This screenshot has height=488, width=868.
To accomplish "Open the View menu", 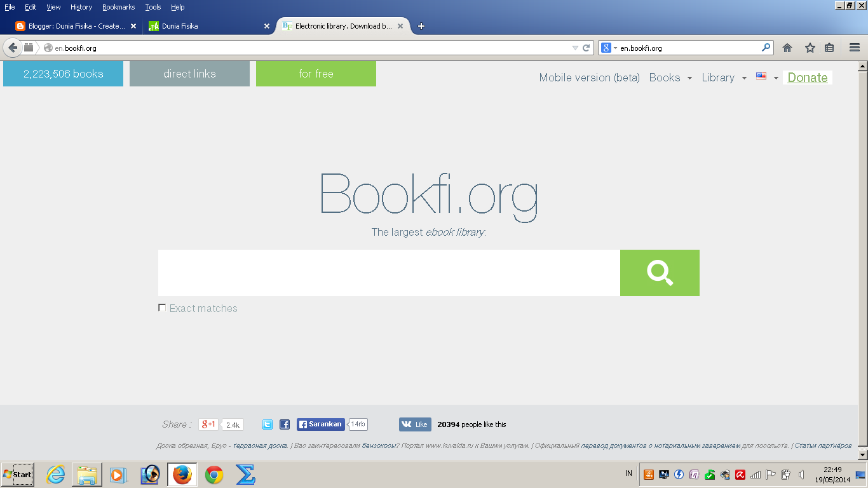I will click(x=53, y=7).
